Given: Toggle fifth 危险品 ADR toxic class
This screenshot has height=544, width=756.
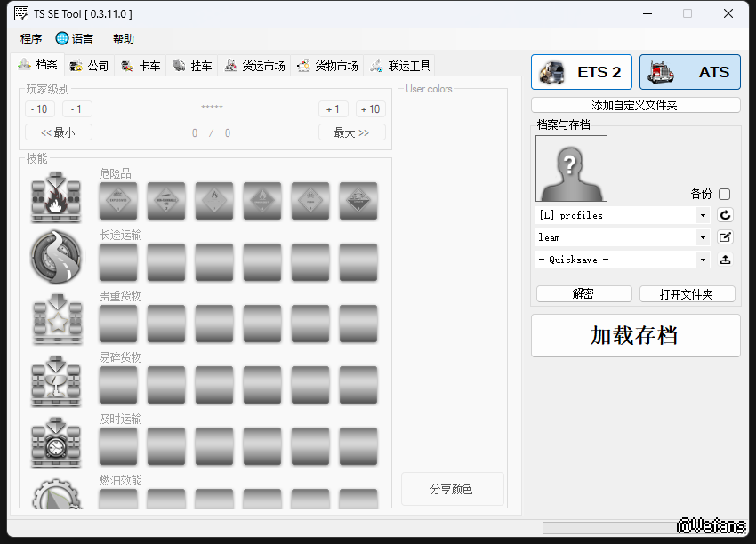Looking at the screenshot, I should [x=310, y=201].
